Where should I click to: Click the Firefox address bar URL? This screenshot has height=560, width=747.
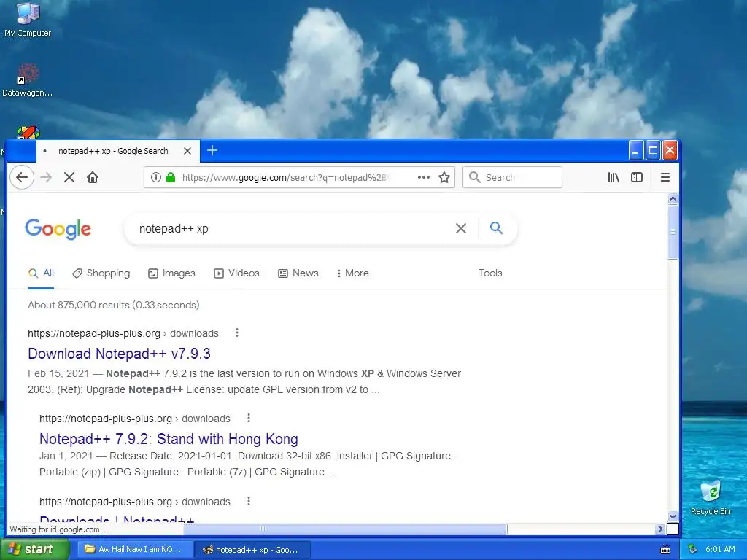pyautogui.click(x=286, y=178)
